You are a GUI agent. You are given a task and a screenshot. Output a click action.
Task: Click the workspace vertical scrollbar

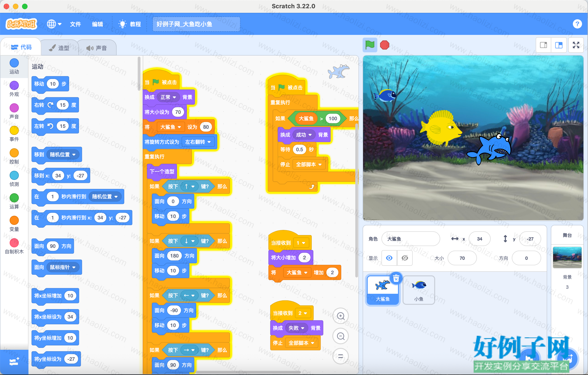click(356, 200)
